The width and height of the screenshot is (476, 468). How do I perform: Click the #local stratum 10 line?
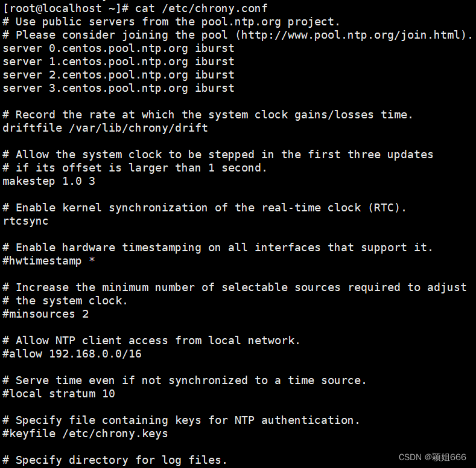(x=59, y=394)
